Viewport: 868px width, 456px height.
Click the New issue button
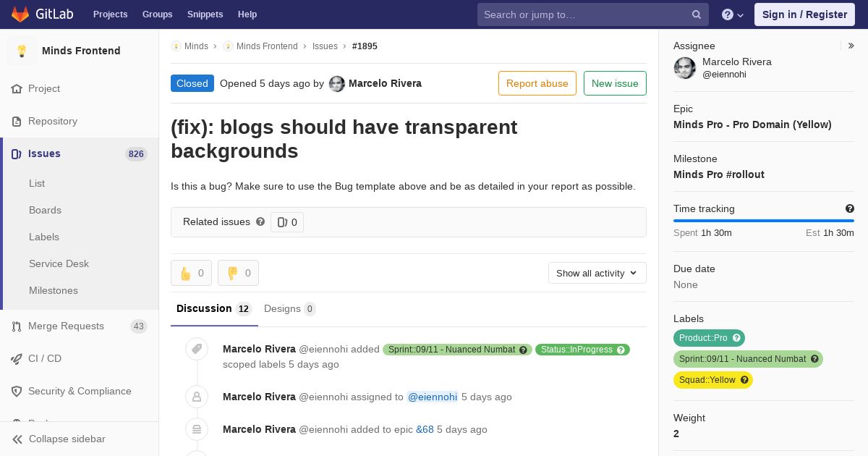click(x=615, y=83)
